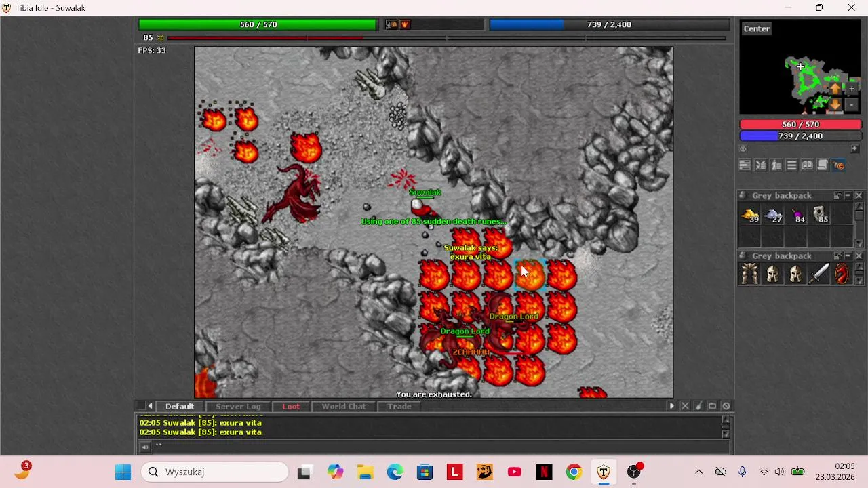
Task: Toggle the highlighted rune widget button
Action: tap(839, 165)
